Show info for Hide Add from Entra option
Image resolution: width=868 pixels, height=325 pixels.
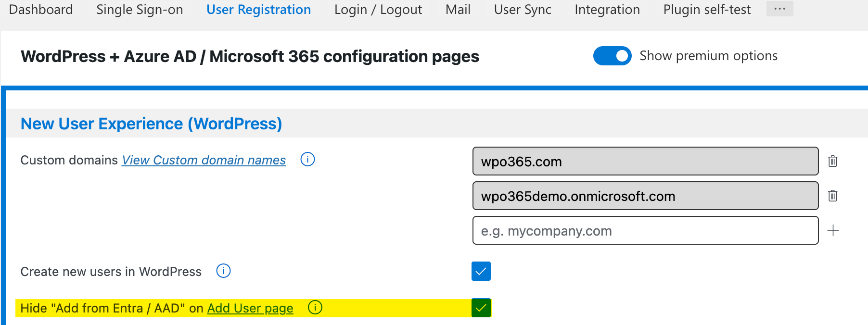click(x=315, y=307)
